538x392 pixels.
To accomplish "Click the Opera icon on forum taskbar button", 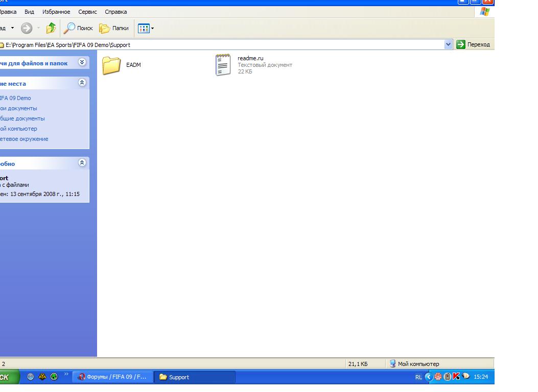I will 81,377.
